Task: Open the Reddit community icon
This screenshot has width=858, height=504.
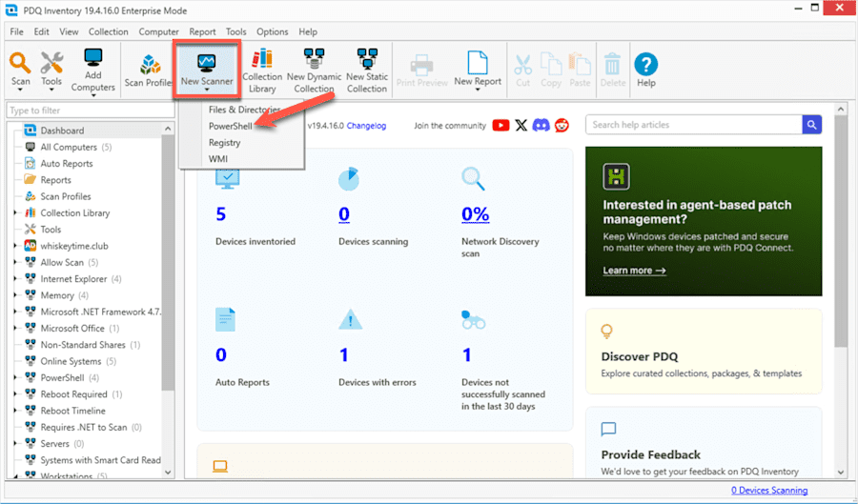Action: [x=562, y=125]
